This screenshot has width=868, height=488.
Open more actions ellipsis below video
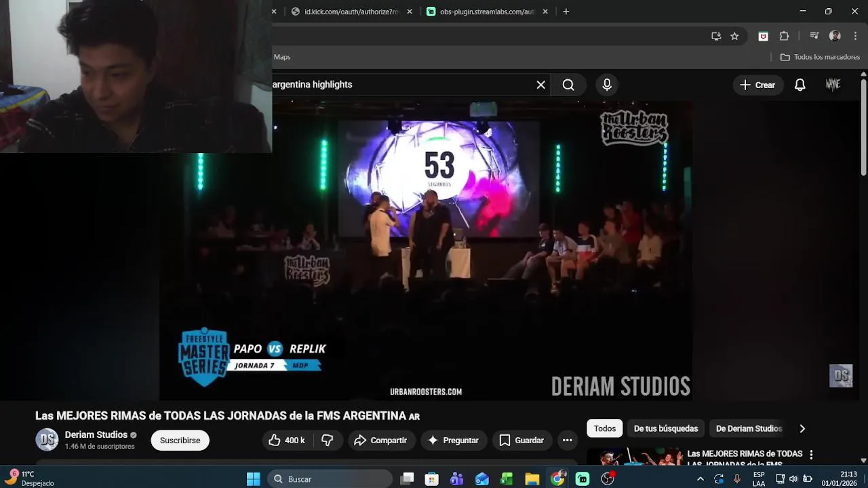click(568, 441)
